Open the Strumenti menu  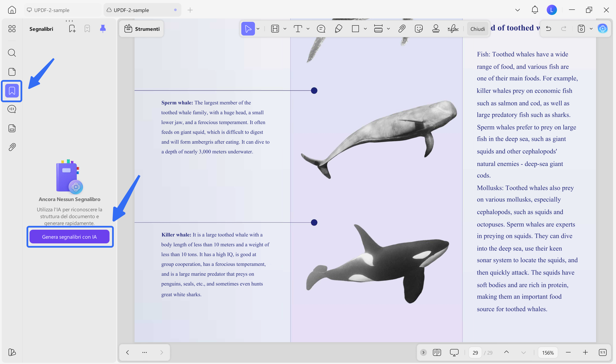[142, 29]
